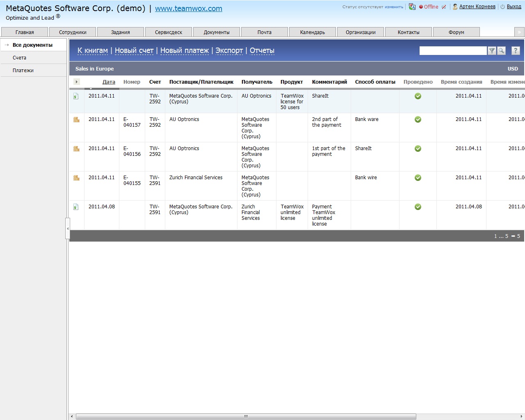Click the horizontal scrollbar at the bottom

(246, 416)
